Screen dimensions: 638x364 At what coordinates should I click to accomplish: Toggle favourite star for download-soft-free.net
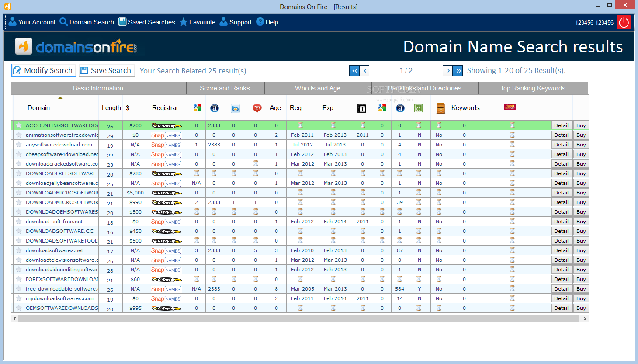click(19, 222)
